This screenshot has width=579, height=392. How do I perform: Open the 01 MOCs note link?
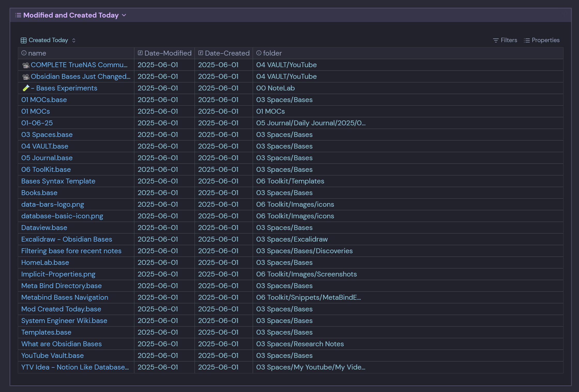(x=36, y=111)
